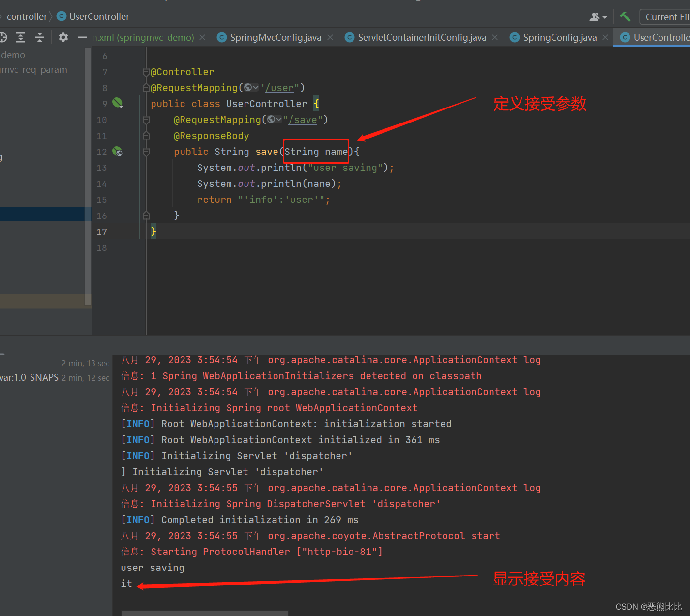Click Select Opened File target icon

(3, 37)
